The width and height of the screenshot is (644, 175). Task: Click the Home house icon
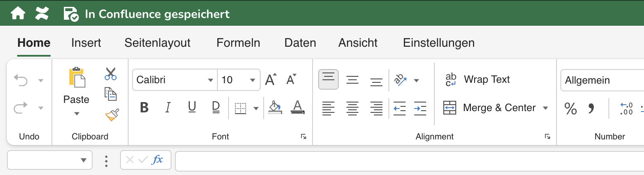tap(18, 14)
